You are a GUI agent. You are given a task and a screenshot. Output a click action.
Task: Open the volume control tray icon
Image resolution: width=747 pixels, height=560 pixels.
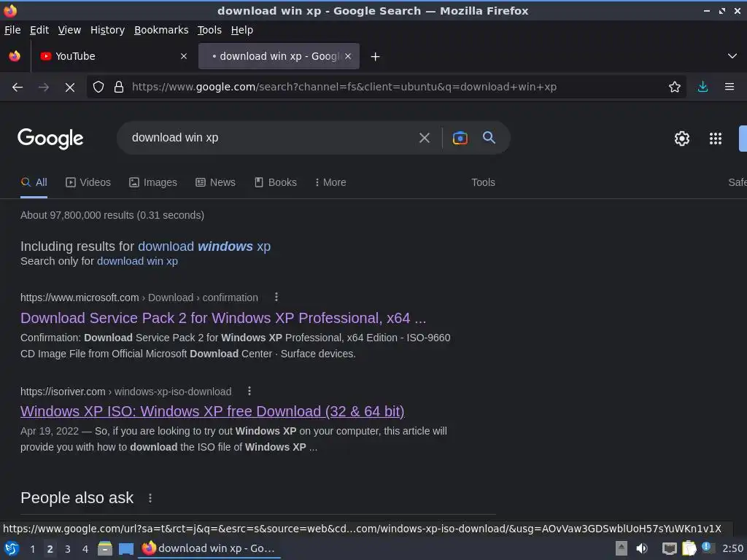(x=642, y=548)
